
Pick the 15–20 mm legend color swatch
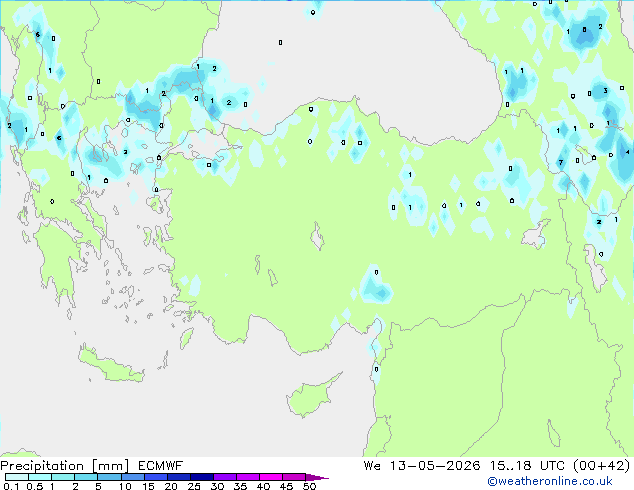point(155,477)
